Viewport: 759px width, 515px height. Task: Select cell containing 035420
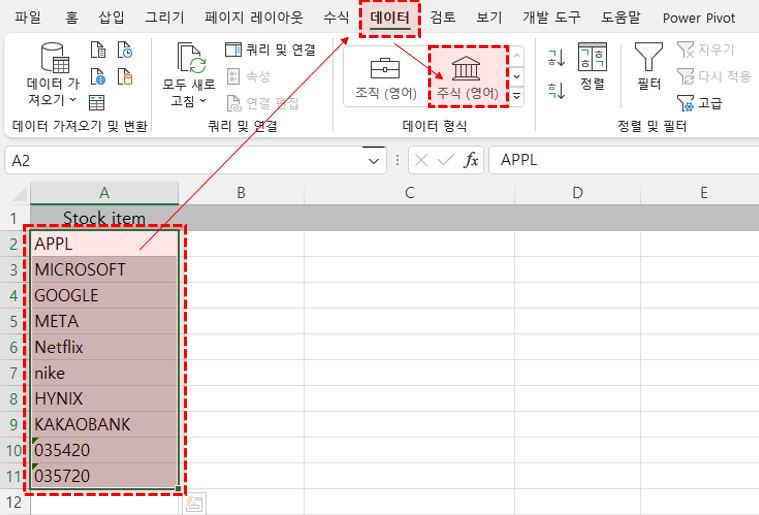104,450
